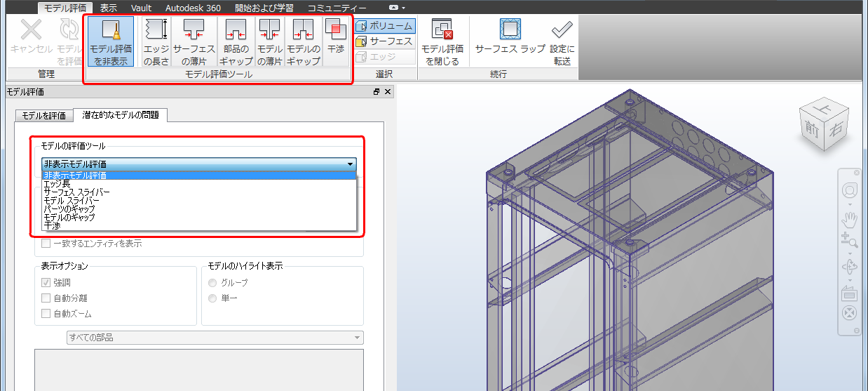Activate the orbit navigation tool
The height and width of the screenshot is (391, 868).
click(850, 267)
